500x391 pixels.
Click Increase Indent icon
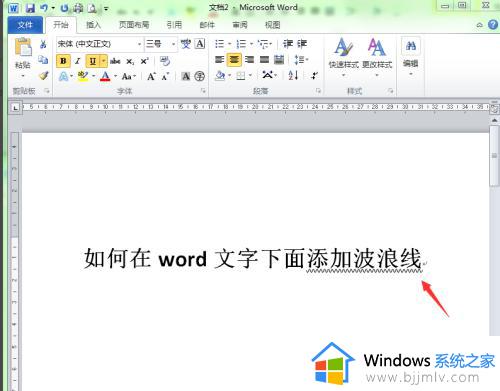point(302,44)
